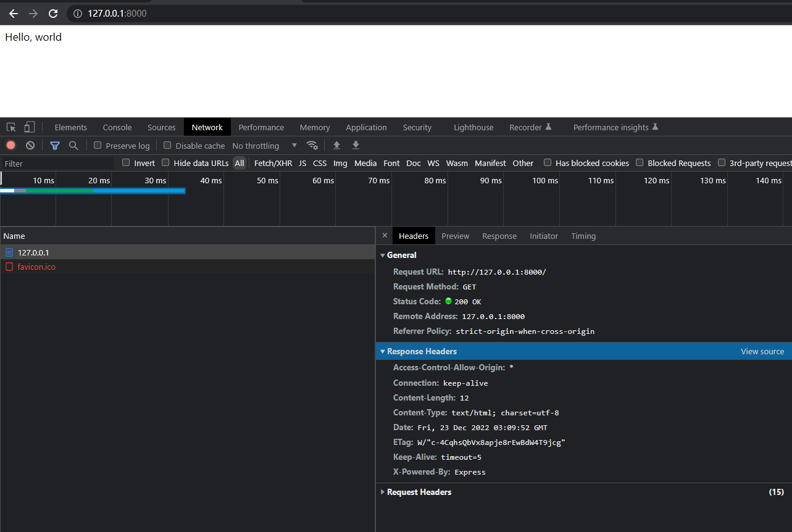Viewport: 792px width, 532px height.
Task: Open the Performance panel
Action: (x=261, y=127)
